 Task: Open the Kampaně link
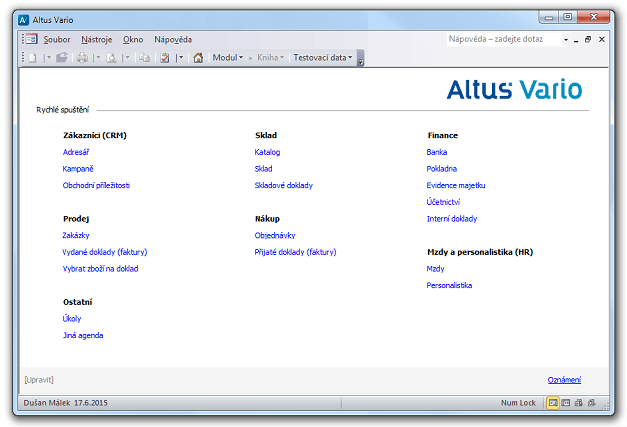click(78, 169)
